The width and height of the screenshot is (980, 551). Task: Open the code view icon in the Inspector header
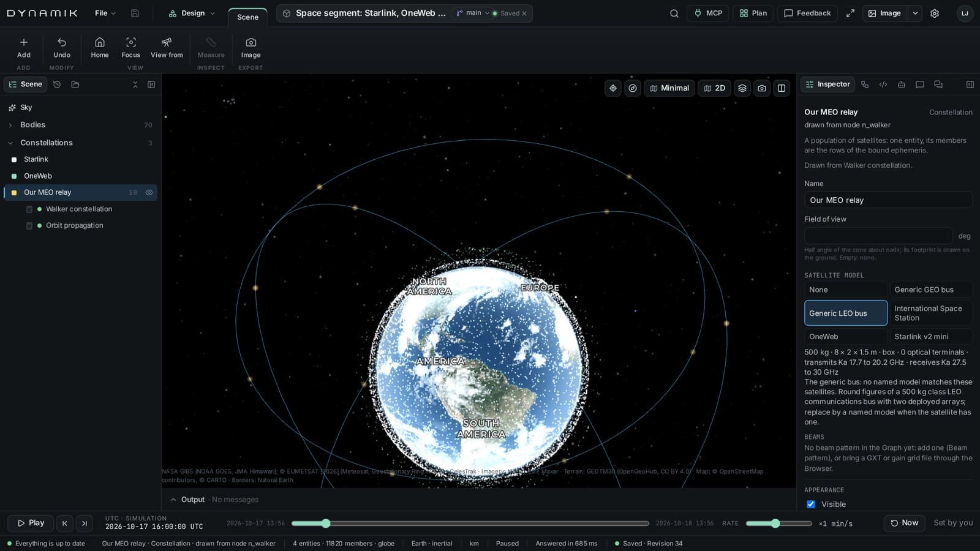click(883, 84)
